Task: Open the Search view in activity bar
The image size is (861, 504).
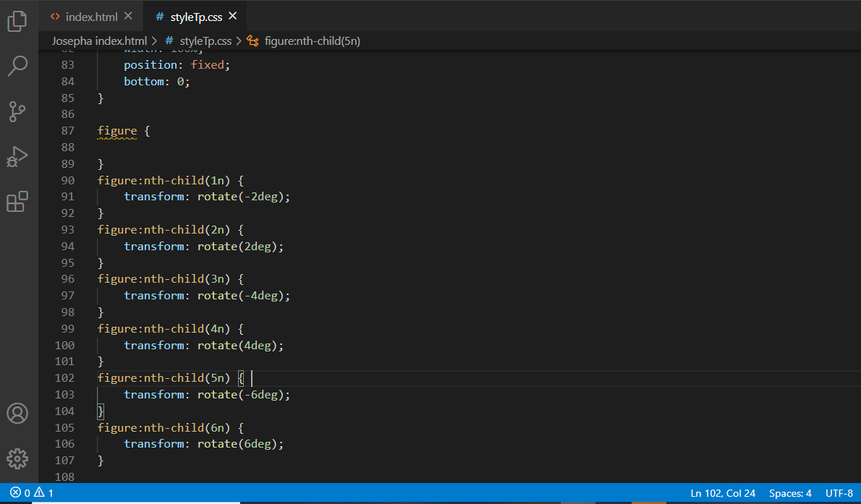Action: [x=17, y=66]
